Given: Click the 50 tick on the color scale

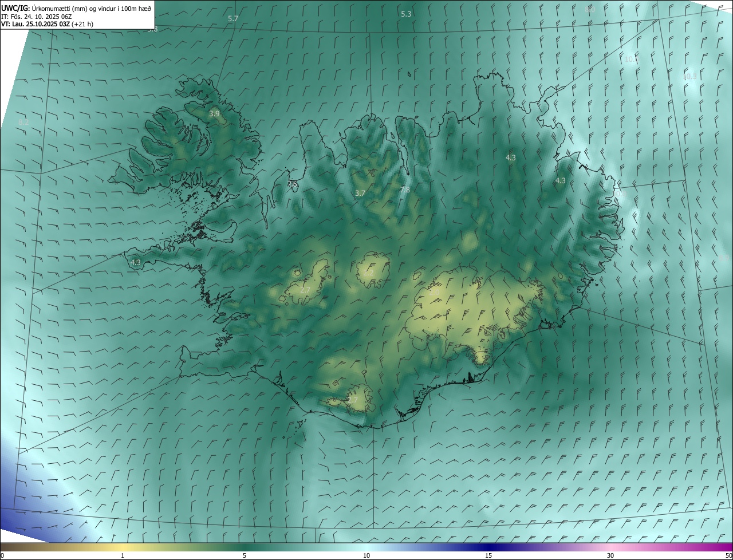Looking at the screenshot, I should 728,556.
